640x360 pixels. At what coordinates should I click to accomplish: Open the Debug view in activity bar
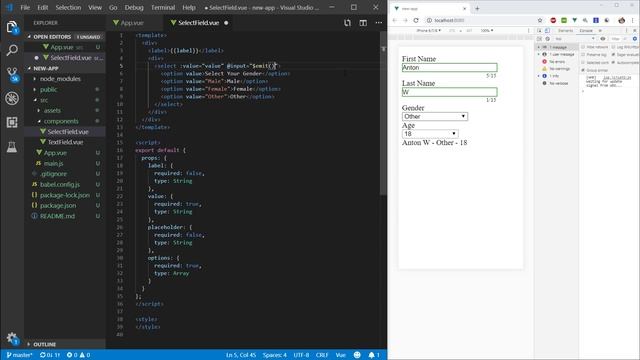tap(12, 98)
